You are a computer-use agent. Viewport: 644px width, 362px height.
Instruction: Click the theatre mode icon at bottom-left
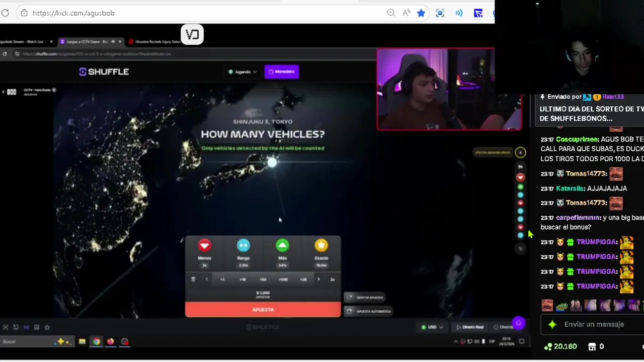[x=26, y=327]
